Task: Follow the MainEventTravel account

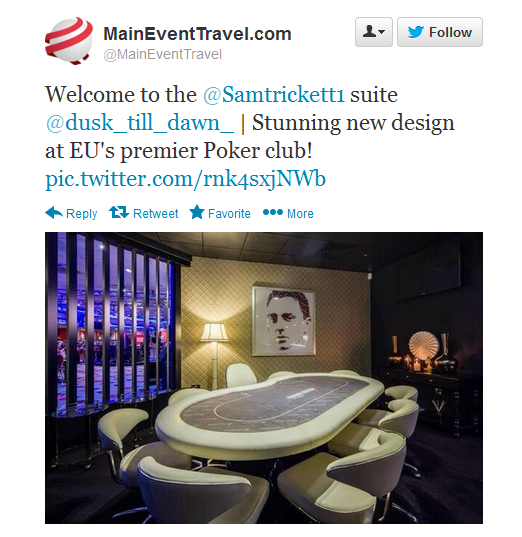Action: pyautogui.click(x=440, y=32)
